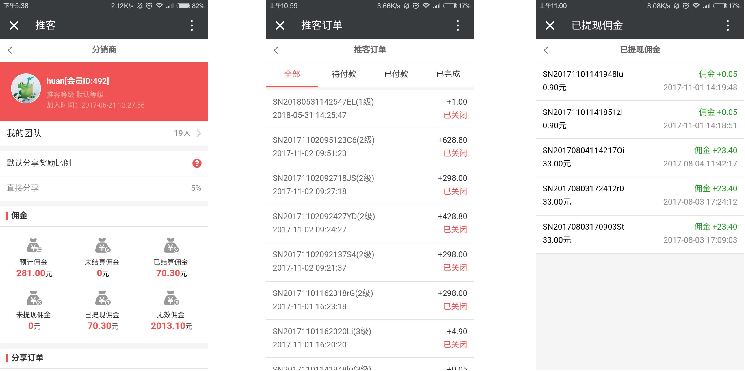Screen dimensions: 745x371
Task: Open order SN20171102092427YD(2级)
Action: coord(370,223)
